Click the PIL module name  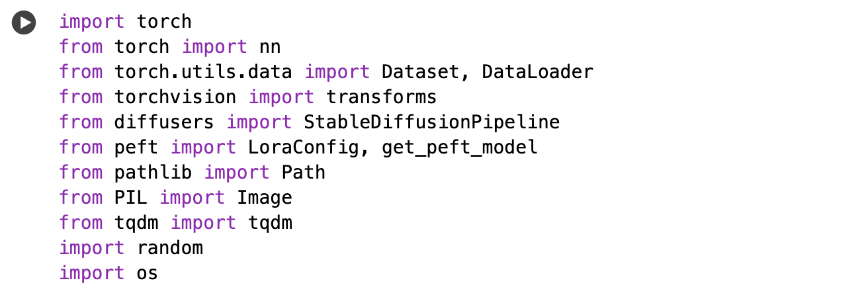pyautogui.click(x=131, y=198)
